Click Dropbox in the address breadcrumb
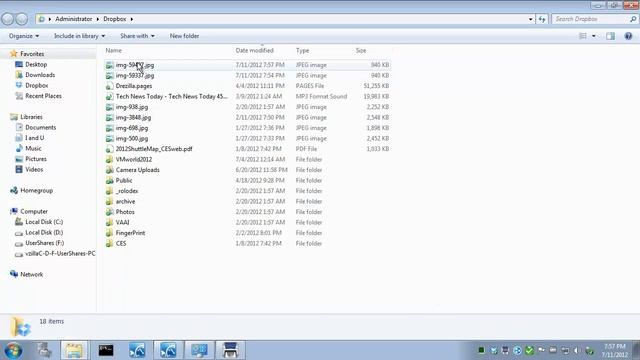Image resolution: width=640 pixels, height=360 pixels. point(115,19)
